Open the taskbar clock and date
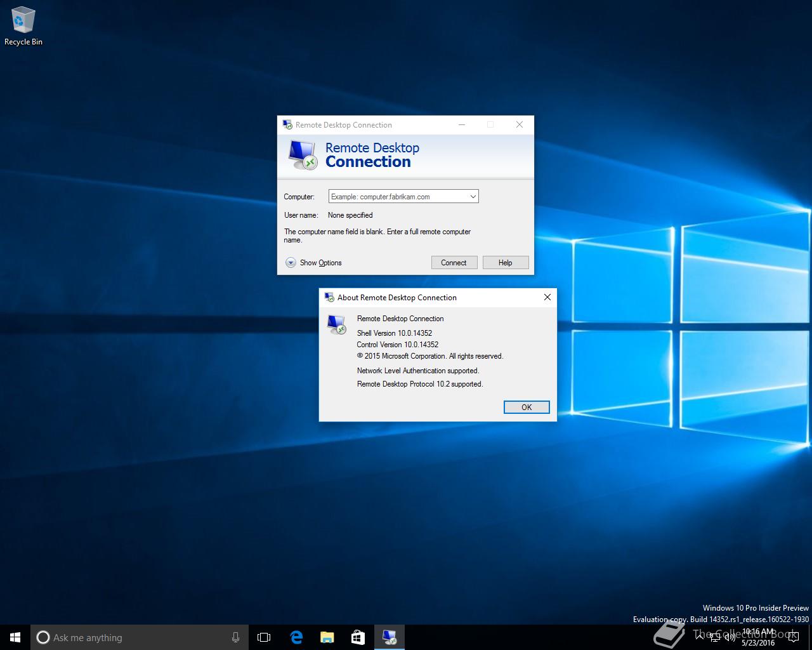Image resolution: width=812 pixels, height=650 pixels. click(x=758, y=637)
